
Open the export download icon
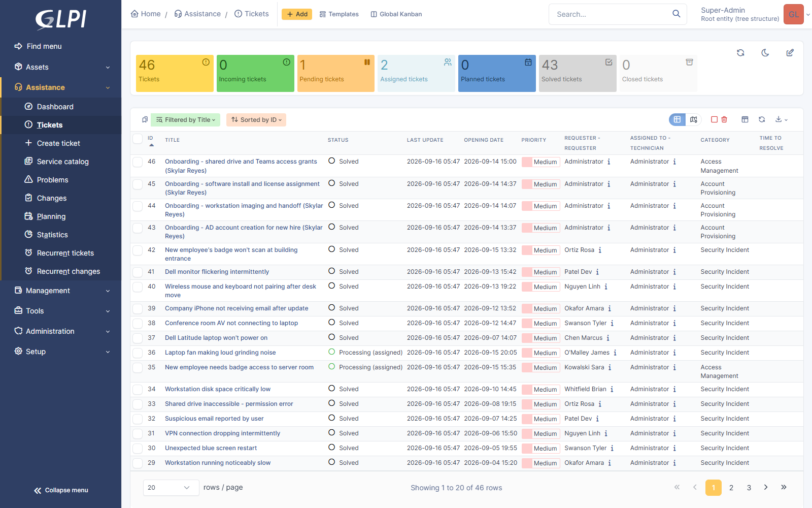point(781,120)
